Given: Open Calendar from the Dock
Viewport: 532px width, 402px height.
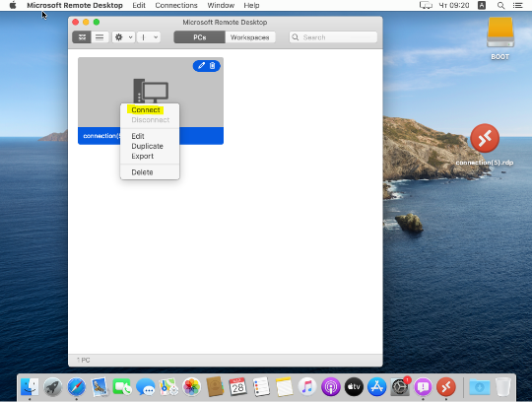Looking at the screenshot, I should click(x=237, y=387).
